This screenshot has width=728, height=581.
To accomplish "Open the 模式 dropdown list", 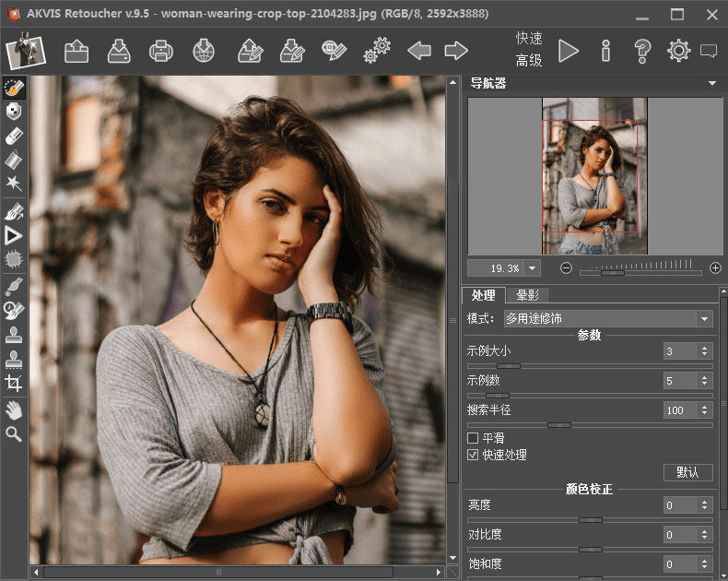I will pyautogui.click(x=704, y=318).
